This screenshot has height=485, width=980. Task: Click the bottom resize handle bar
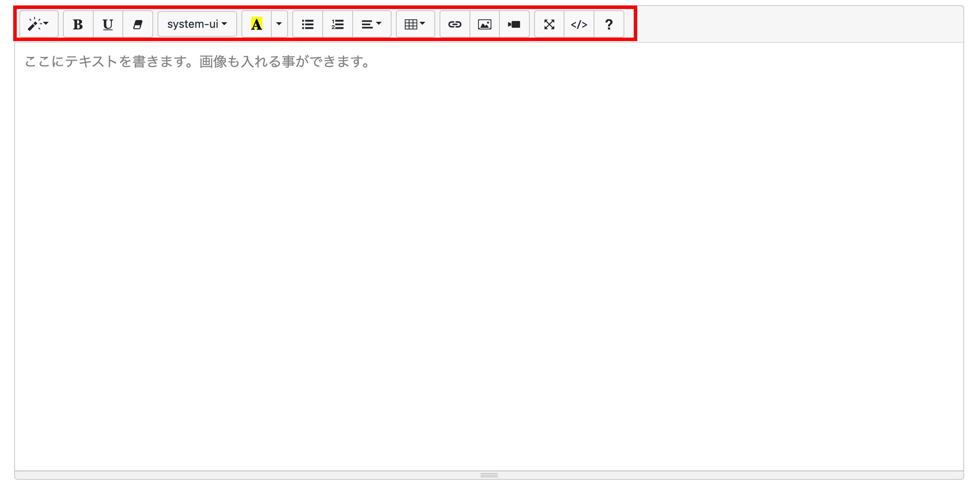pyautogui.click(x=489, y=475)
